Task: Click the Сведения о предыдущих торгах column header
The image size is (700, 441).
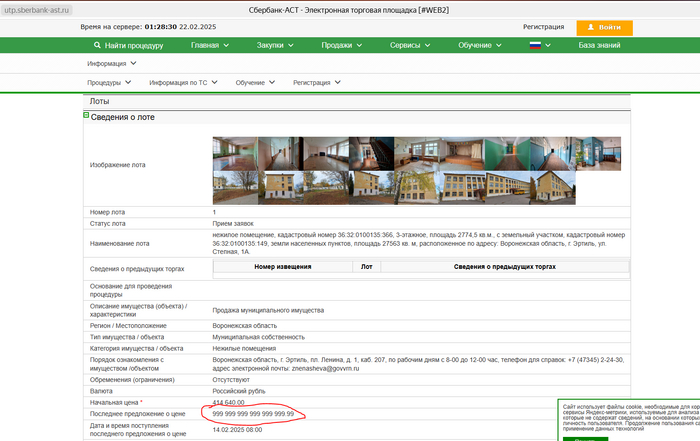Action: (504, 266)
